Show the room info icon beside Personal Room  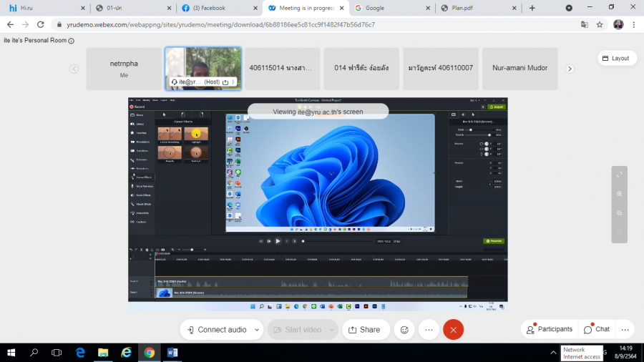click(x=72, y=41)
